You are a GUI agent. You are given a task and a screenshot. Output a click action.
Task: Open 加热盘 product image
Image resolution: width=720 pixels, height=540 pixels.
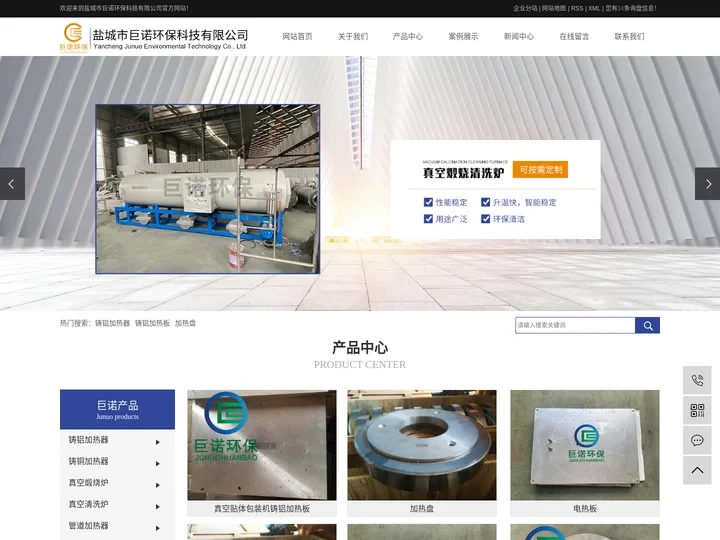pyautogui.click(x=422, y=445)
